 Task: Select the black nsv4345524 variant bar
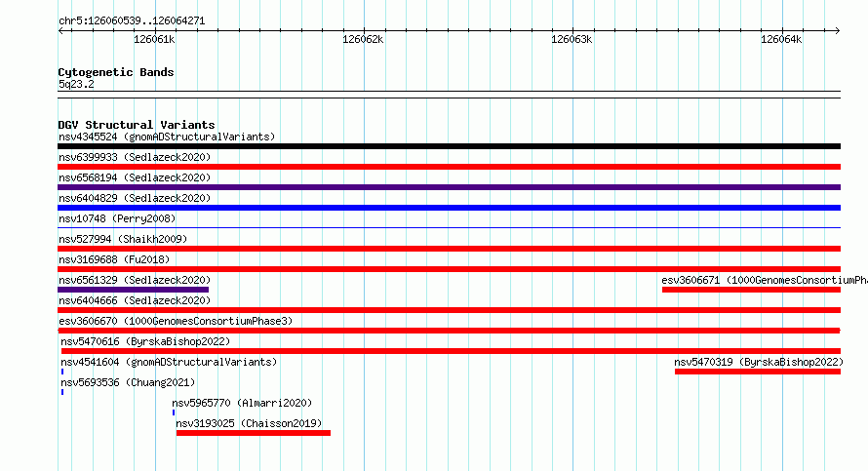pos(449,146)
